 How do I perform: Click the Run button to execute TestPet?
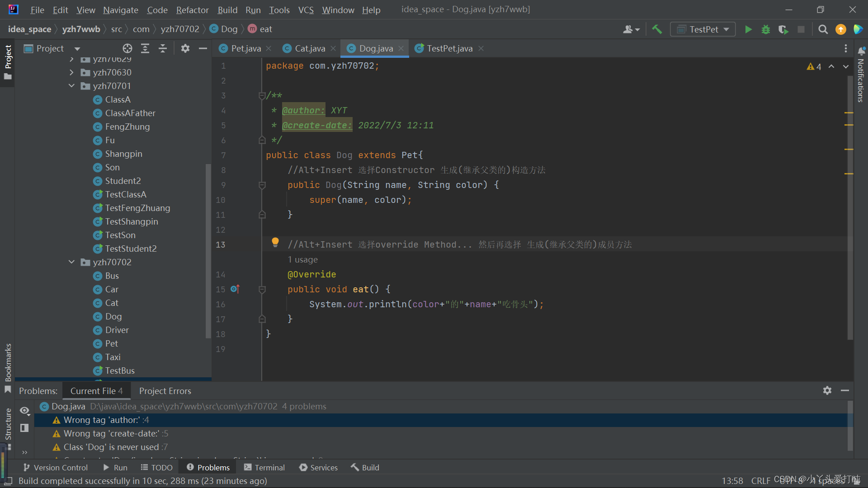(748, 28)
